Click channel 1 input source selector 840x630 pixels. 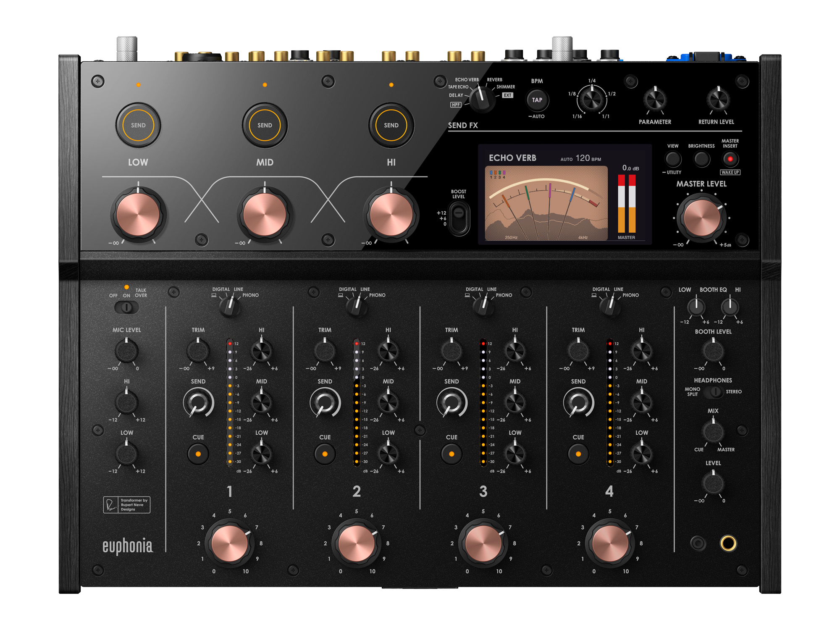229,307
